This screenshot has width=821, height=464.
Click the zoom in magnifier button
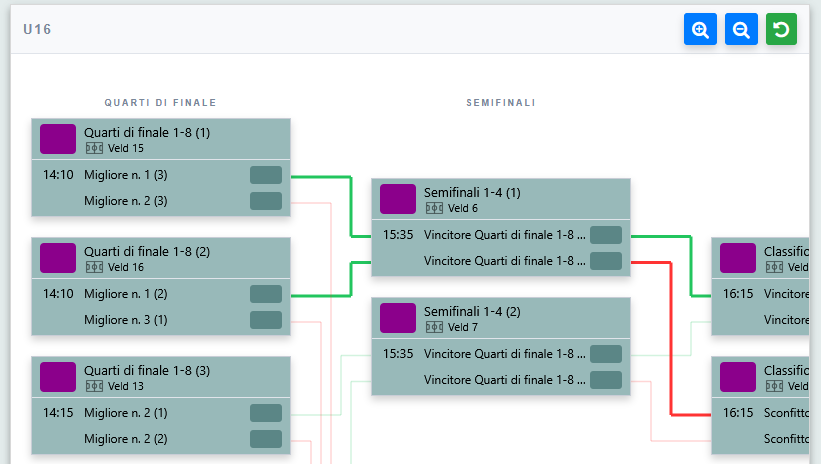(x=700, y=29)
